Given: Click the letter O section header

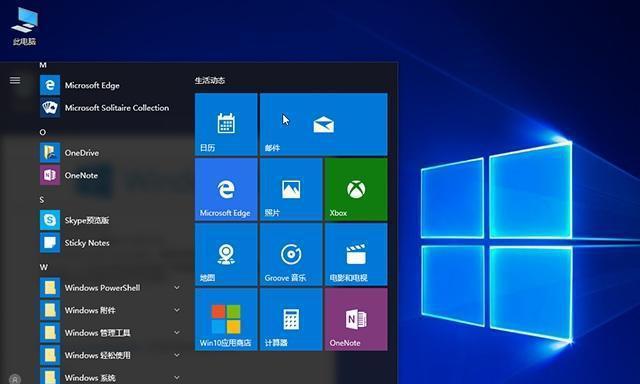Looking at the screenshot, I should tap(42, 132).
